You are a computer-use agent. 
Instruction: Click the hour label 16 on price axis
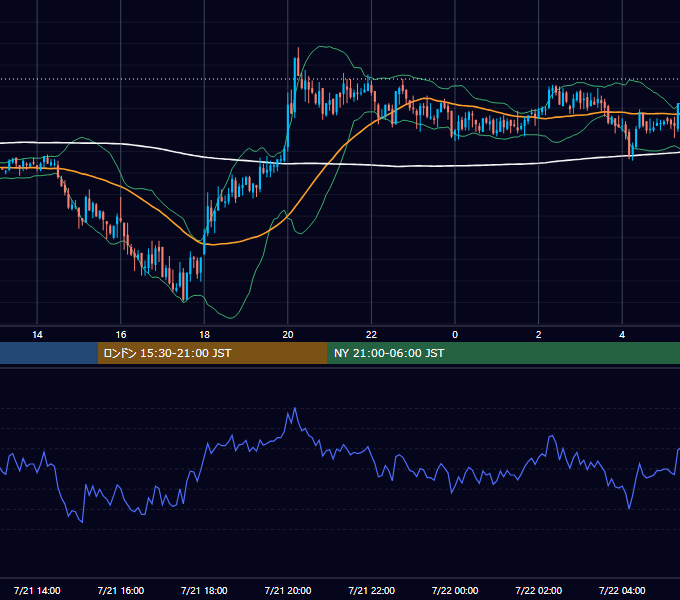[121, 335]
